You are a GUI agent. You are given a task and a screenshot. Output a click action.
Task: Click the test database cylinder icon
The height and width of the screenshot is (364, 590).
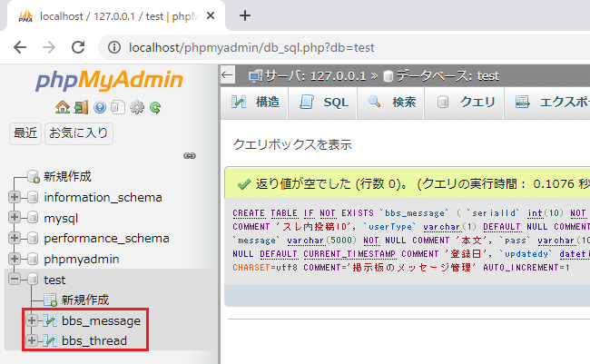(x=33, y=280)
